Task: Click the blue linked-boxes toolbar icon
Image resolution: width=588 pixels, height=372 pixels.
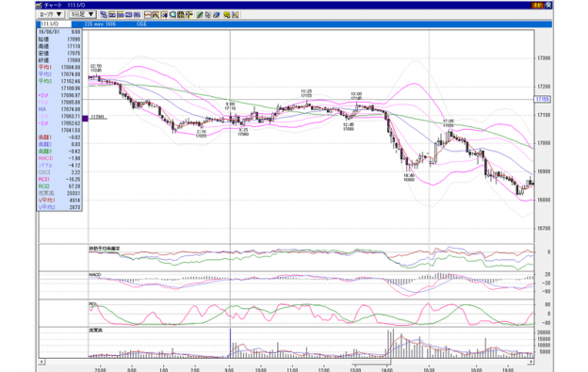Action: (x=104, y=15)
